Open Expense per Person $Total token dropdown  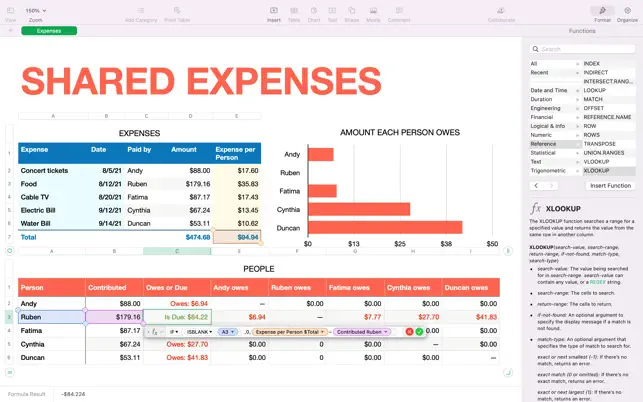click(290, 332)
